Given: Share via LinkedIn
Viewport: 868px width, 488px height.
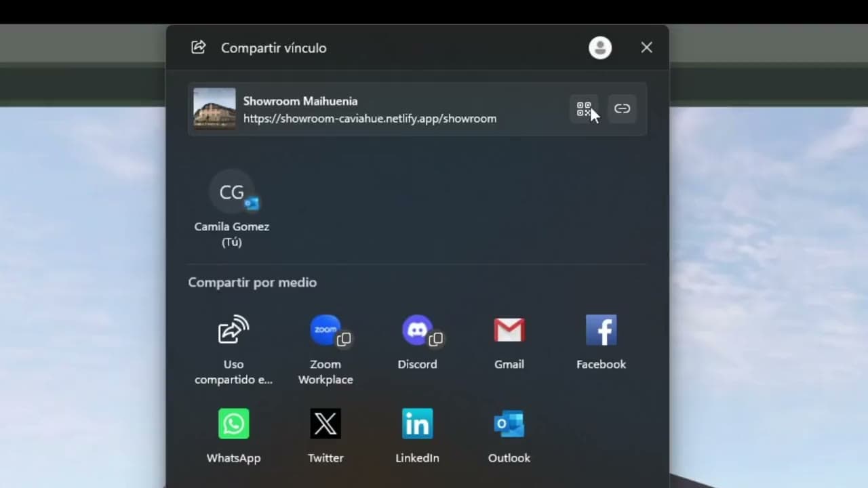Looking at the screenshot, I should 417,436.
